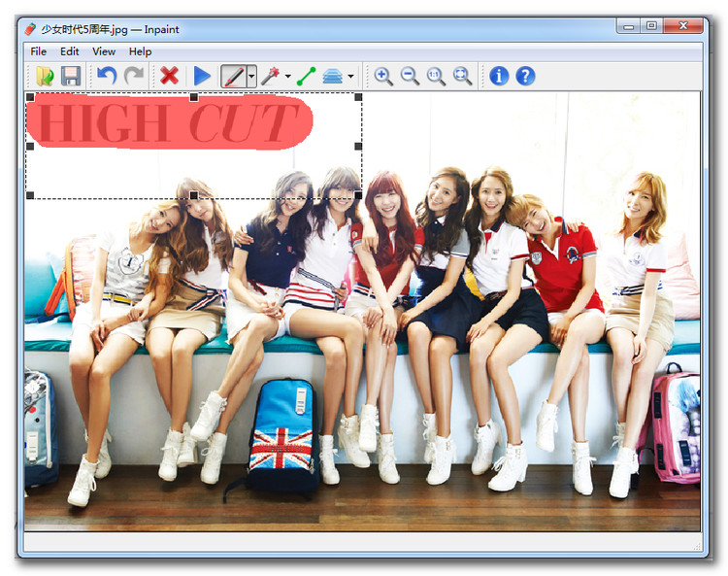Select the Magic Wand tool
The height and width of the screenshot is (576, 728).
(270, 76)
